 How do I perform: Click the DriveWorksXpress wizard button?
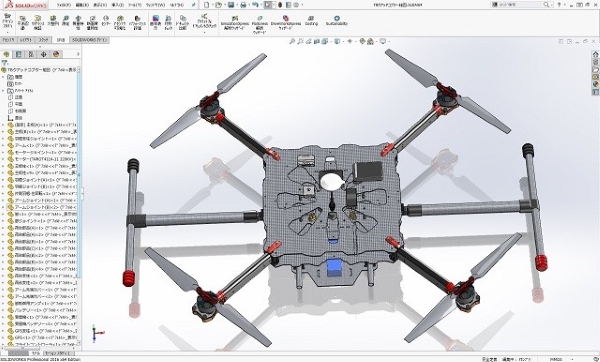coord(285,23)
